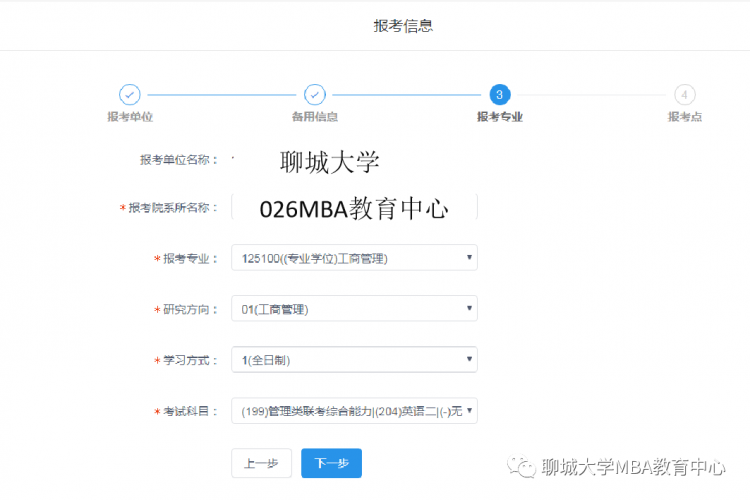Click the 报考专业 step label
This screenshot has height=500, width=750.
pyautogui.click(x=500, y=117)
